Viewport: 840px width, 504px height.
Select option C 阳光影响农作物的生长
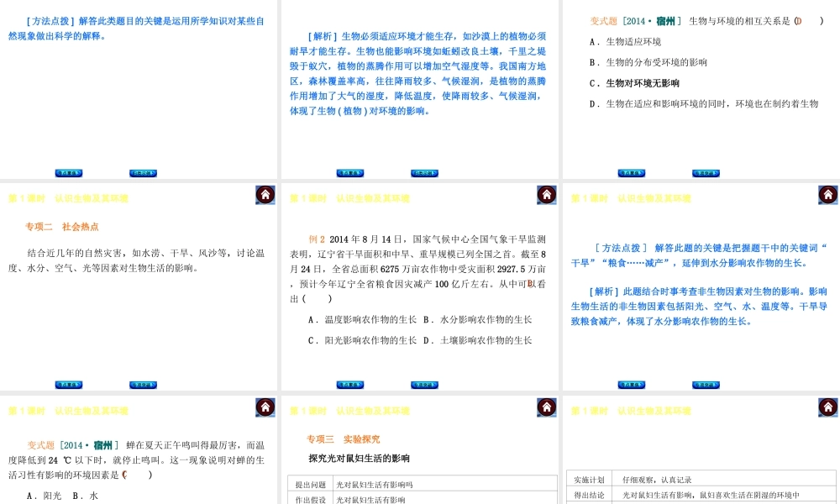(x=362, y=340)
